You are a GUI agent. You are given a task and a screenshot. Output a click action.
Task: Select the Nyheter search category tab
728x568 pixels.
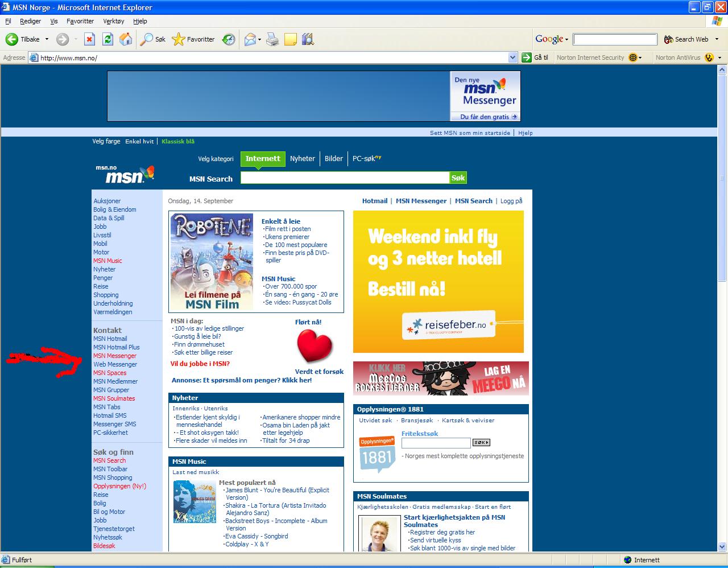pos(303,159)
